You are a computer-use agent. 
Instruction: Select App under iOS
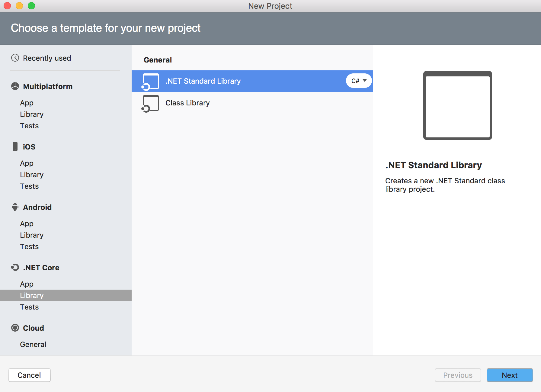pyautogui.click(x=27, y=163)
